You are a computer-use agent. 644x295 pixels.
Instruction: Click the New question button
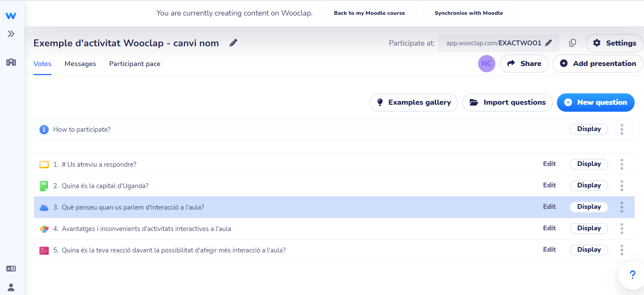[595, 102]
